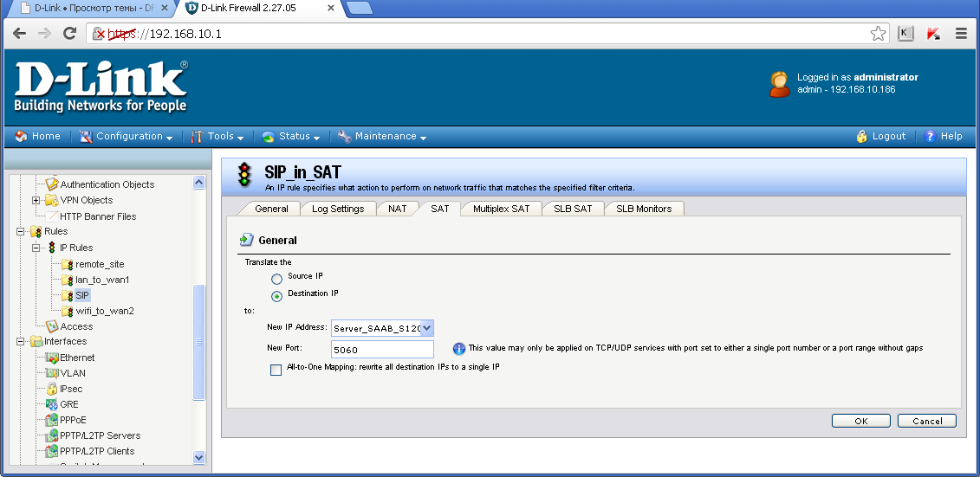980x477 pixels.
Task: Click the K virtual keyboard extension icon
Action: [905, 34]
